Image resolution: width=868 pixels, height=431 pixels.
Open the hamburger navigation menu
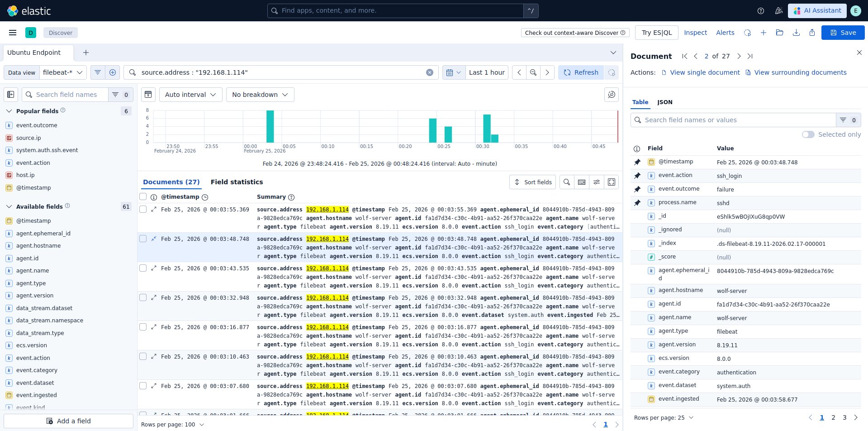(x=13, y=33)
